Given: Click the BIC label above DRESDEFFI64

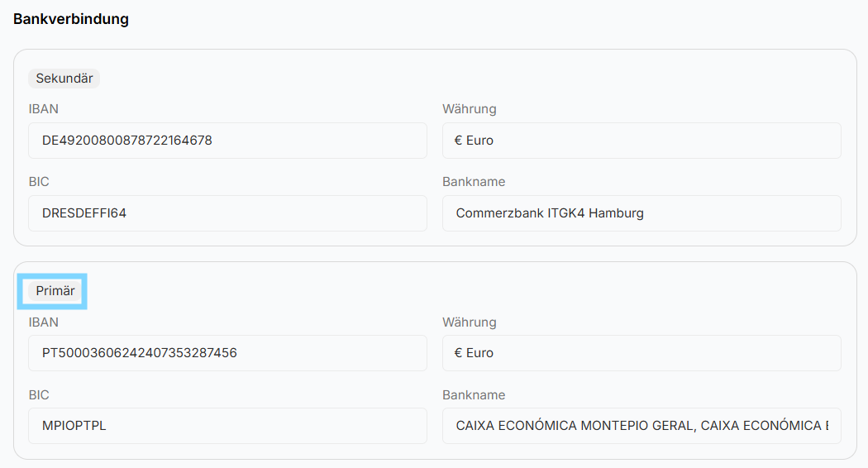Looking at the screenshot, I should click(x=39, y=182).
